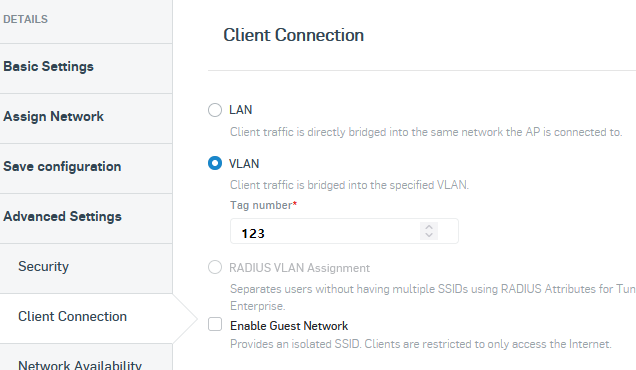Click the Client Connection page heading

pyautogui.click(x=293, y=35)
